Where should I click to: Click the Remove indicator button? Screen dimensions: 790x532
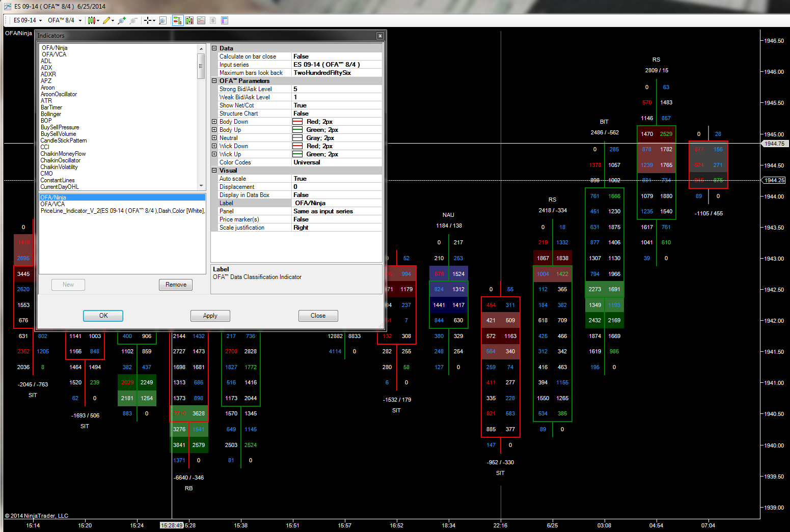coord(176,285)
